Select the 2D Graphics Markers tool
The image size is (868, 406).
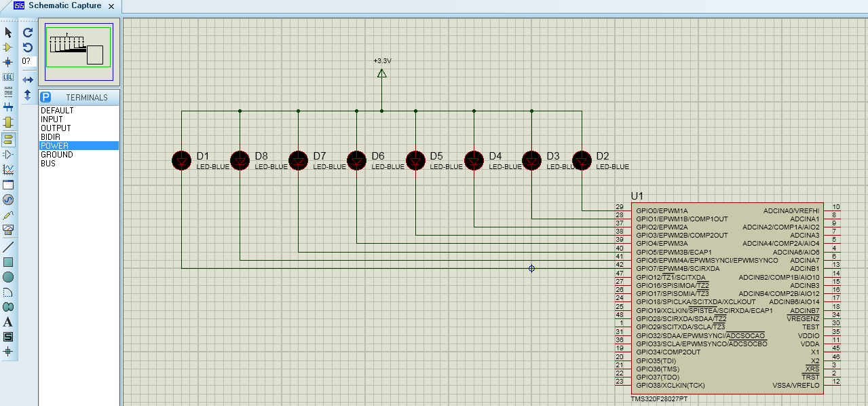pyautogui.click(x=8, y=352)
